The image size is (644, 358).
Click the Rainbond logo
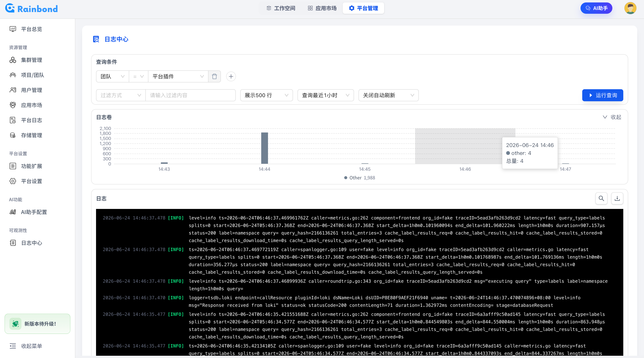[31, 8]
